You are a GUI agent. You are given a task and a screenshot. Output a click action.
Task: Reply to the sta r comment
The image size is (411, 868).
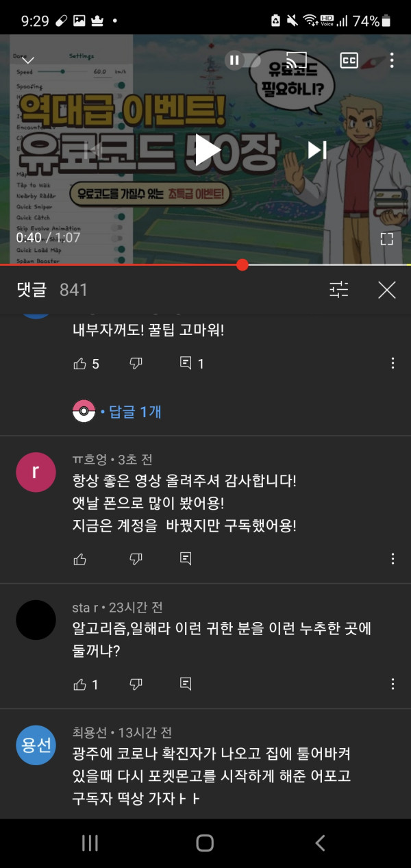coord(186,684)
